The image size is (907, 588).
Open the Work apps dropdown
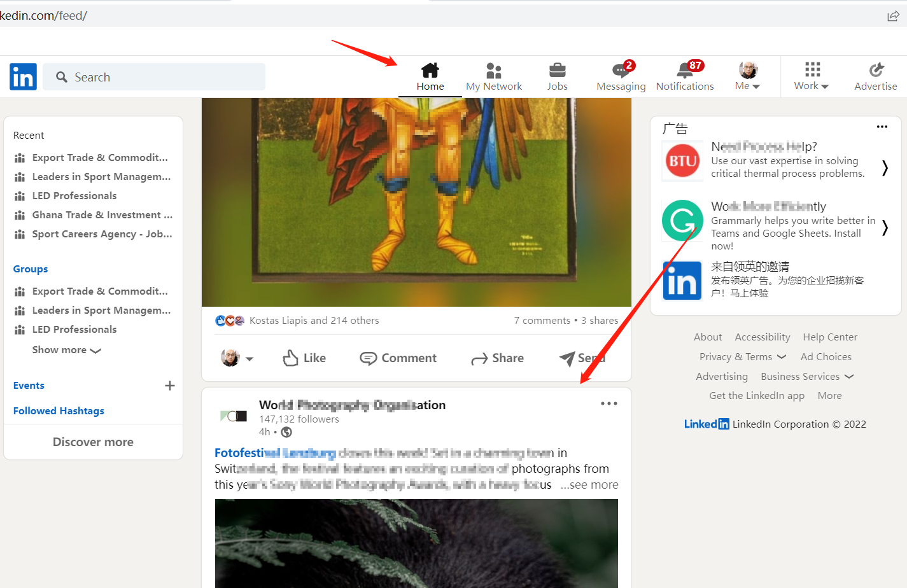click(812, 76)
